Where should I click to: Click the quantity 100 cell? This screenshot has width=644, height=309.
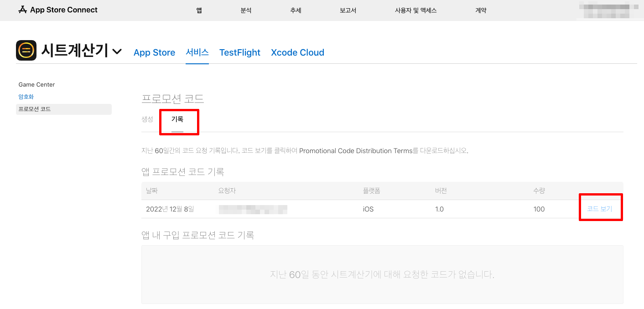539,209
